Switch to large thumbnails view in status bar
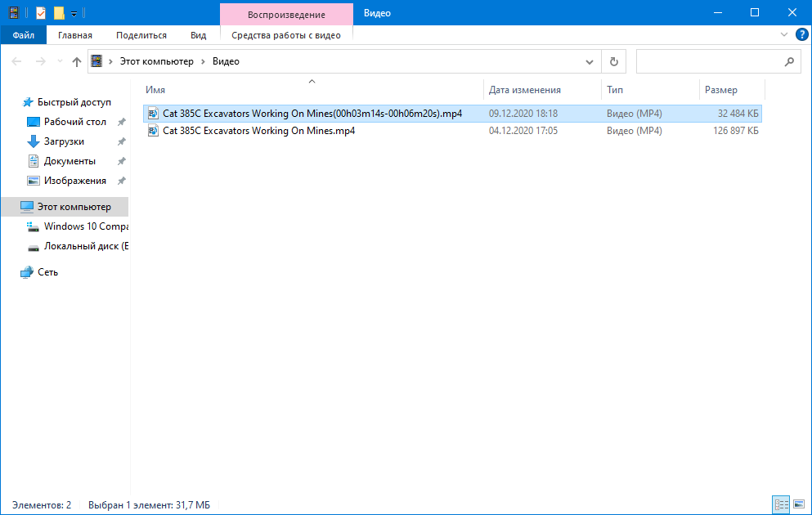 click(x=799, y=504)
